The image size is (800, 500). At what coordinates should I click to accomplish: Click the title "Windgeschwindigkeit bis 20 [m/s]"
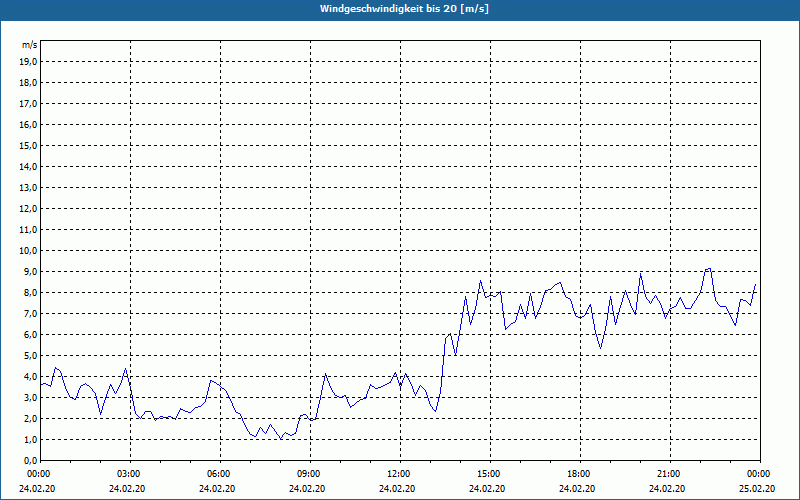[x=404, y=9]
